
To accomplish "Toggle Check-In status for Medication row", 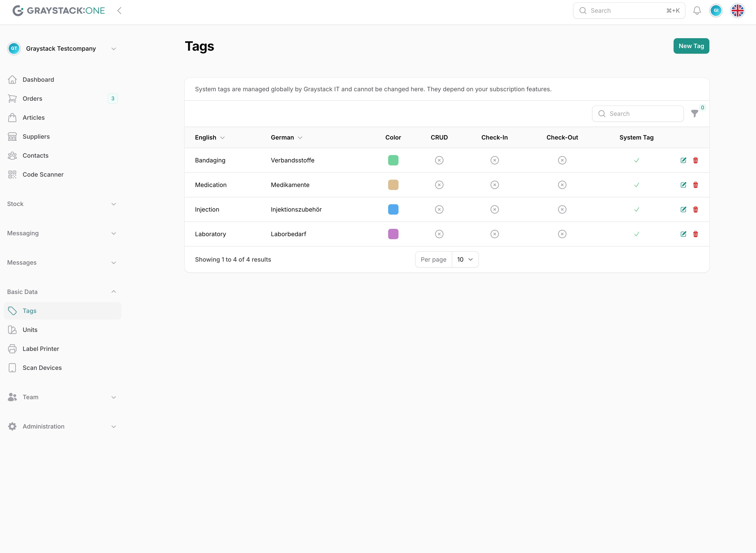I will tap(494, 185).
